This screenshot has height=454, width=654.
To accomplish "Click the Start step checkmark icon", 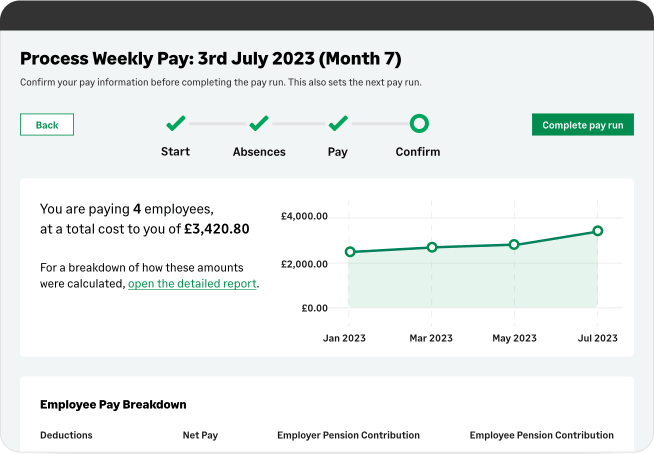I will coord(176,124).
